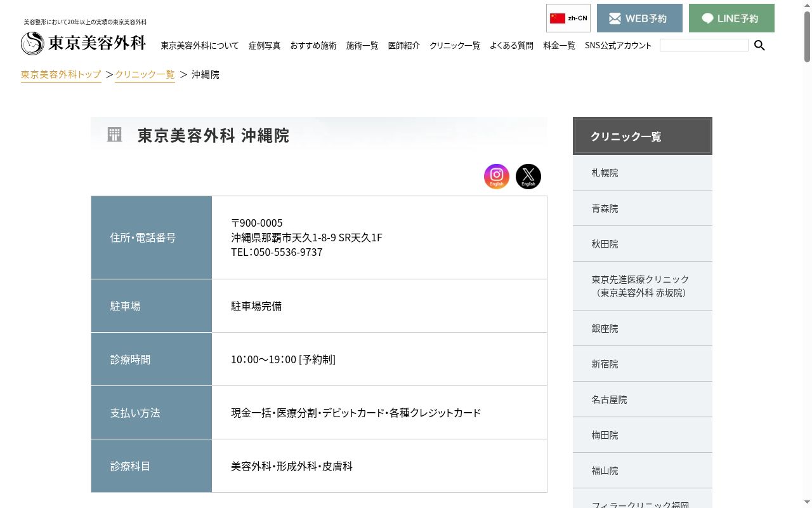812x508 pixels.
Task: Click the クリニック一覧 sidebar header
Action: 643,136
